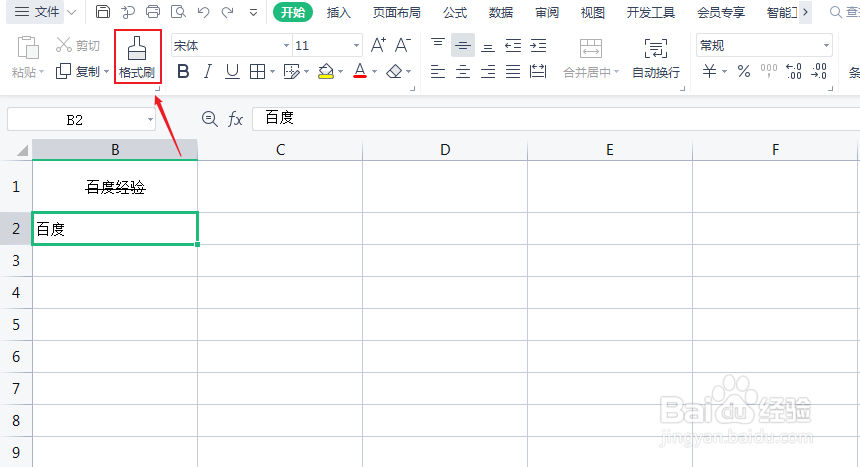Open the 开发工具 (Developer) tab
The height and width of the screenshot is (467, 860).
[x=650, y=12]
